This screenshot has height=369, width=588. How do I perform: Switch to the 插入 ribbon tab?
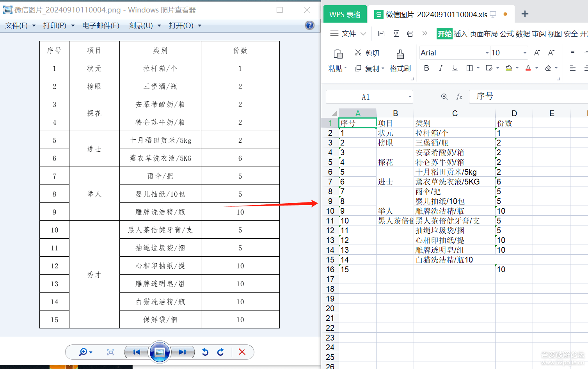460,34
